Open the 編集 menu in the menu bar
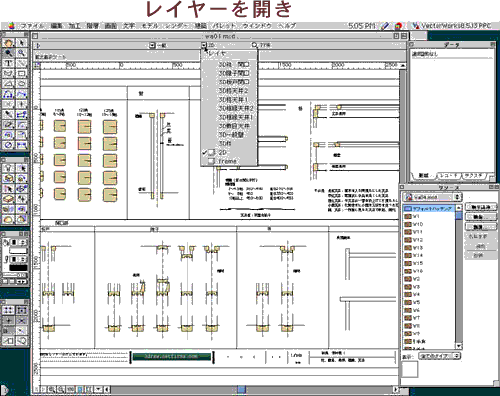The image size is (500, 396). click(x=57, y=26)
